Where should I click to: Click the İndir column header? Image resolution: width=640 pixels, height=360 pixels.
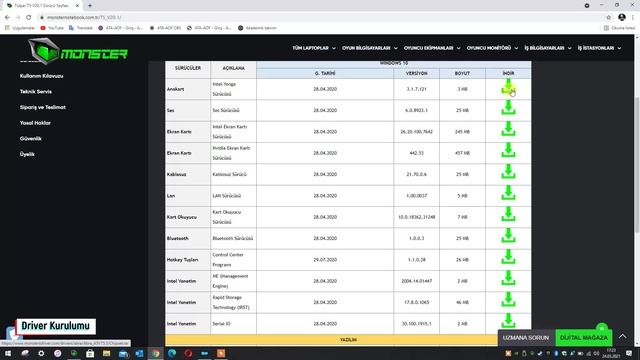coord(508,73)
